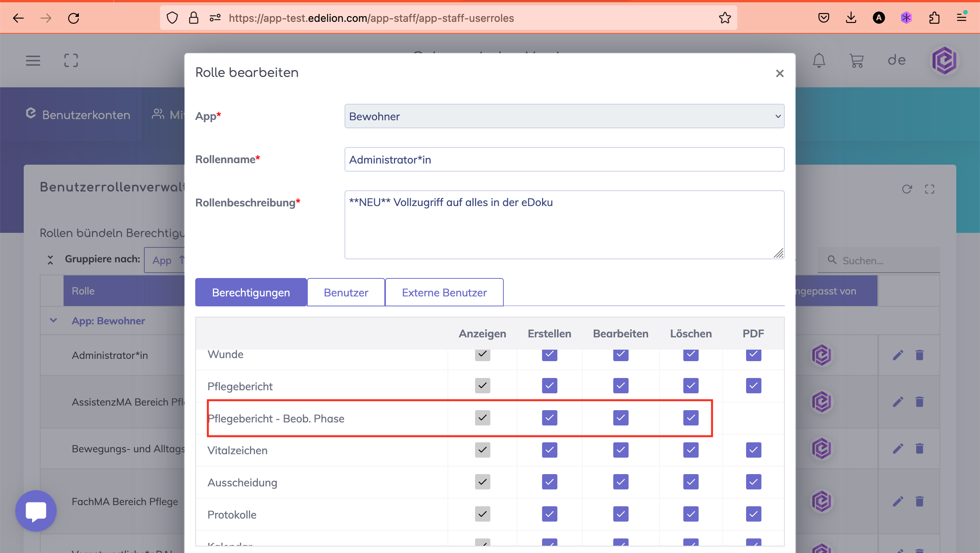This screenshot has width=980, height=553.
Task: Close the Rolle bearbeiten dialog
Action: (780, 73)
